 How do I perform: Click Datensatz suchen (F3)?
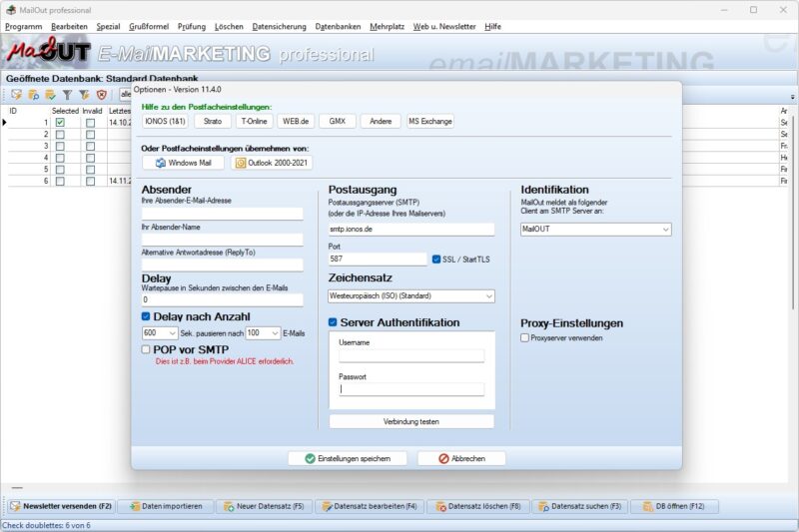(x=580, y=506)
